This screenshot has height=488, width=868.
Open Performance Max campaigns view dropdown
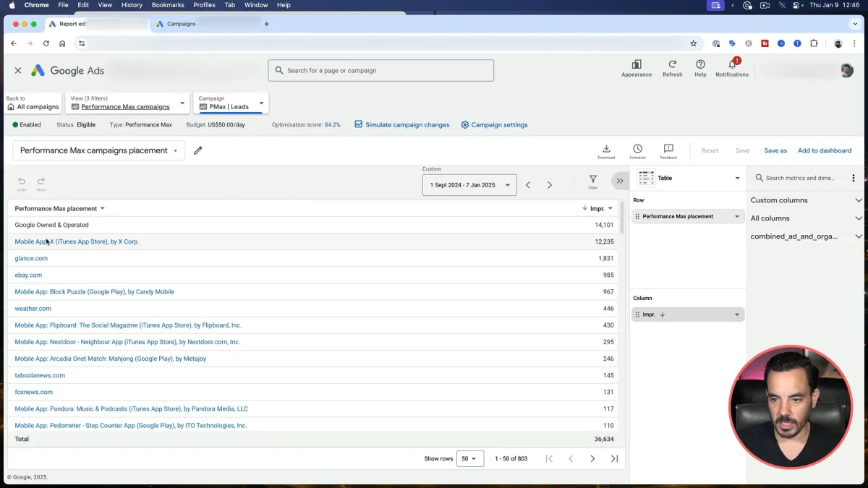tap(127, 103)
